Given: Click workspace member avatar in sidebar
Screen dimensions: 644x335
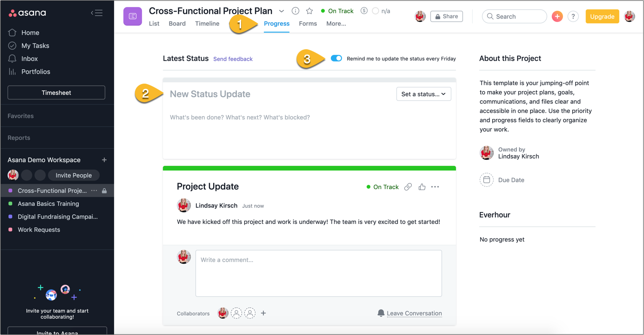Looking at the screenshot, I should (x=13, y=175).
